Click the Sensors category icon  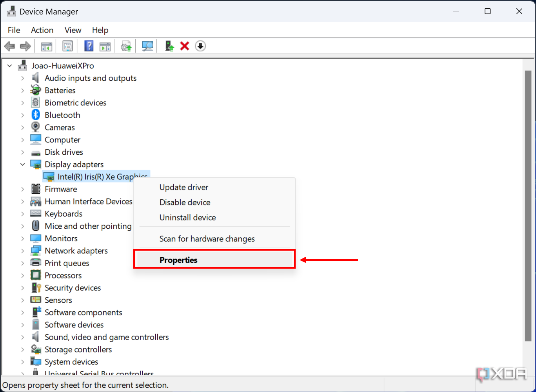(36, 300)
